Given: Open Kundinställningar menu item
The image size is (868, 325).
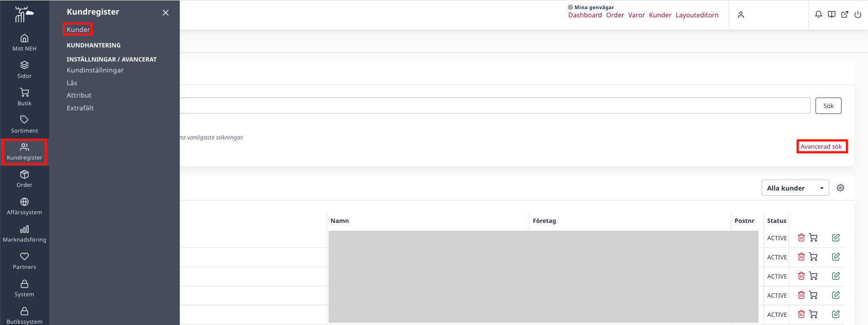Looking at the screenshot, I should pyautogui.click(x=95, y=70).
